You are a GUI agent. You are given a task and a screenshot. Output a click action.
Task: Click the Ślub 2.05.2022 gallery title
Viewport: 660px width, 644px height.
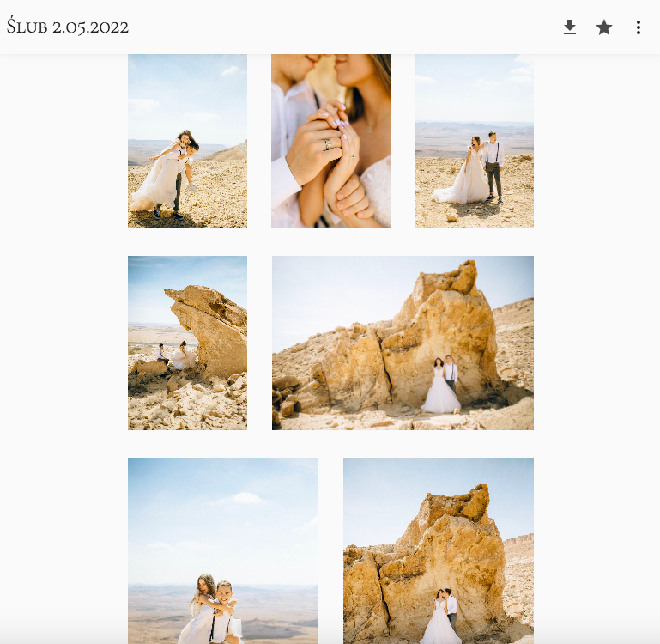(x=67, y=27)
